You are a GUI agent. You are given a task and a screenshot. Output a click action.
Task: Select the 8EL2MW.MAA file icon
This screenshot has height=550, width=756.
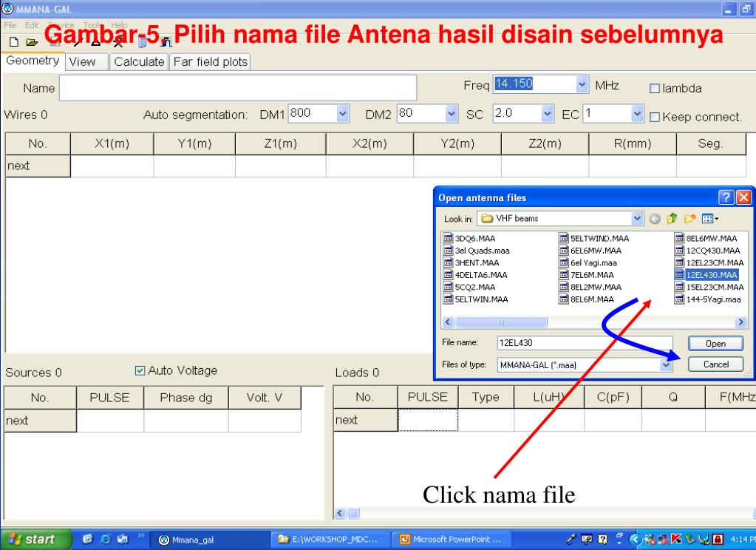coord(564,287)
